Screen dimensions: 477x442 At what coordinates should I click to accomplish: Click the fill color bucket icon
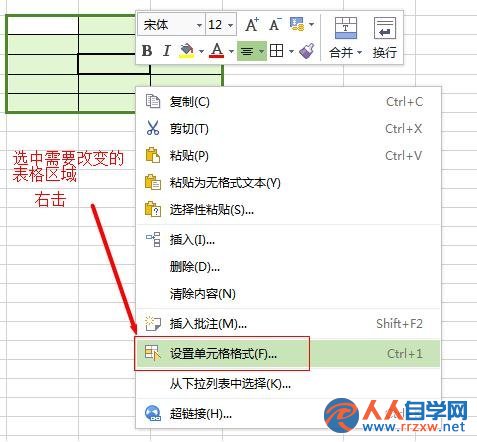click(187, 51)
